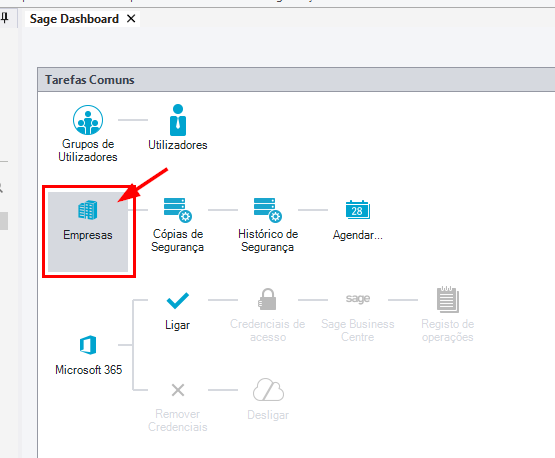The height and width of the screenshot is (458, 555).
Task: Click the Registo de operações notepad icon
Action: (x=448, y=299)
